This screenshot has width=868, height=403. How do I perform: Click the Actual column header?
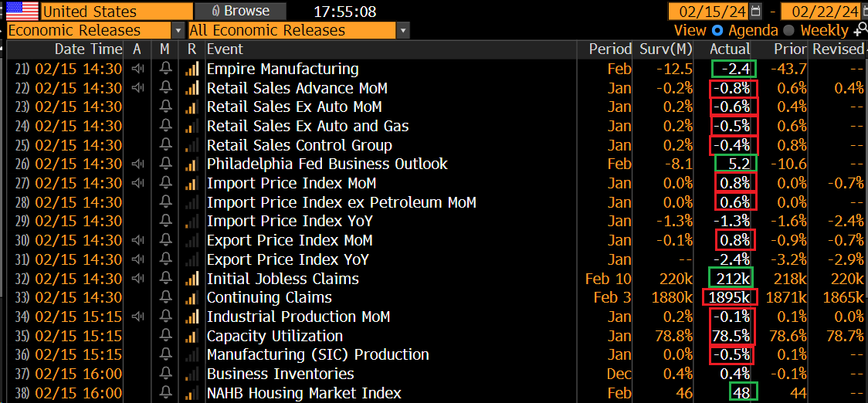click(730, 49)
